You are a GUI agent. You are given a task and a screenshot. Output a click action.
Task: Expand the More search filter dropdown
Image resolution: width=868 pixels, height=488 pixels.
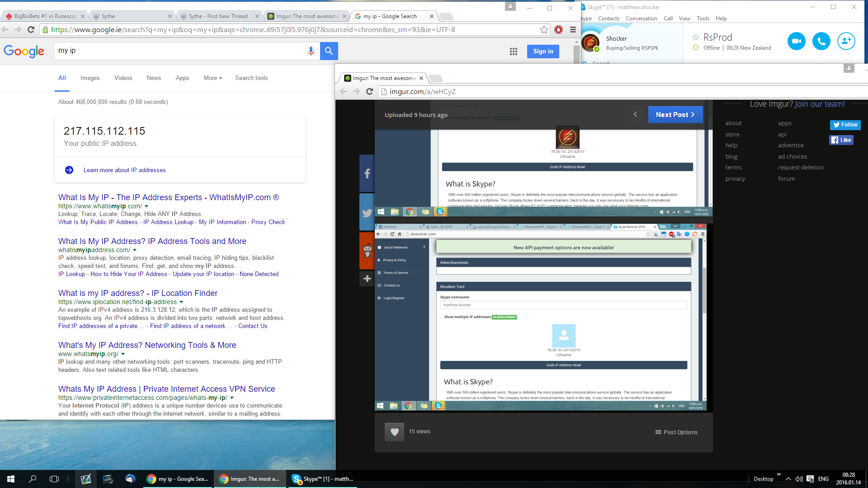(x=213, y=78)
